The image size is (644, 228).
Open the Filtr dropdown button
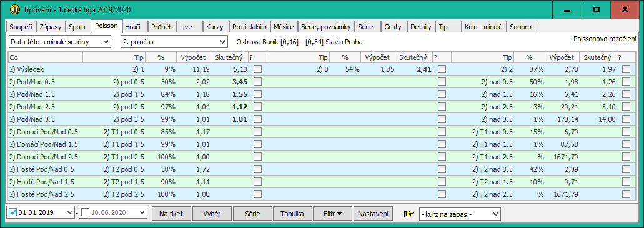click(x=332, y=214)
